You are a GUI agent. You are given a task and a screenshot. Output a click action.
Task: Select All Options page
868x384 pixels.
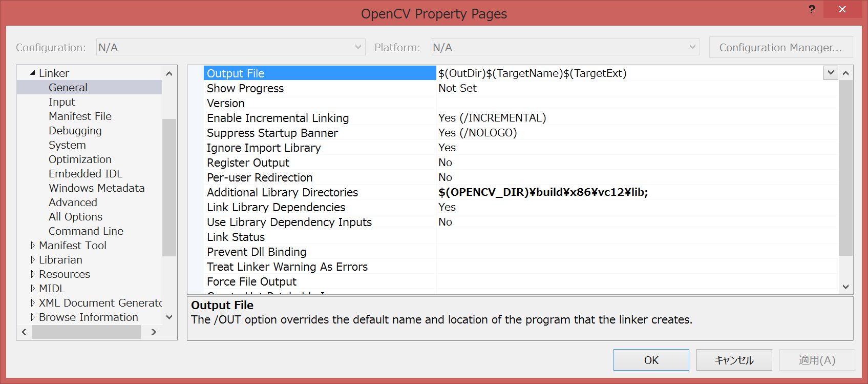75,217
